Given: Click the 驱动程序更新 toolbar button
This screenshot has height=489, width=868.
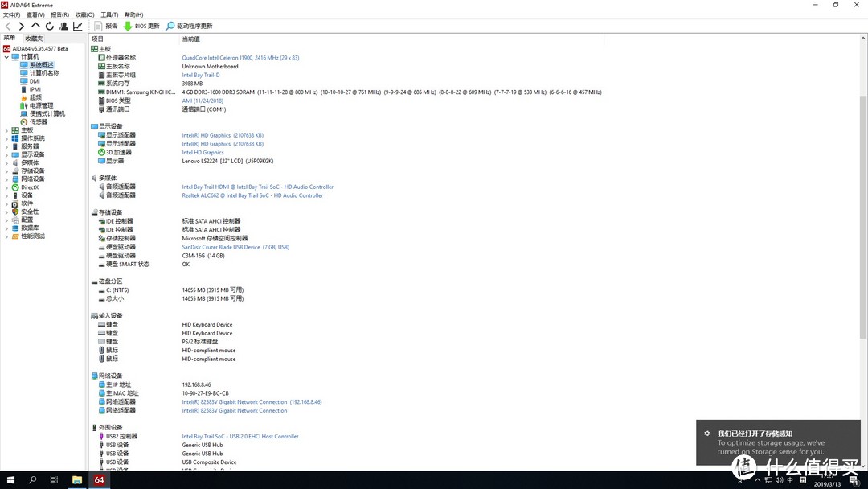Looking at the screenshot, I should [189, 26].
